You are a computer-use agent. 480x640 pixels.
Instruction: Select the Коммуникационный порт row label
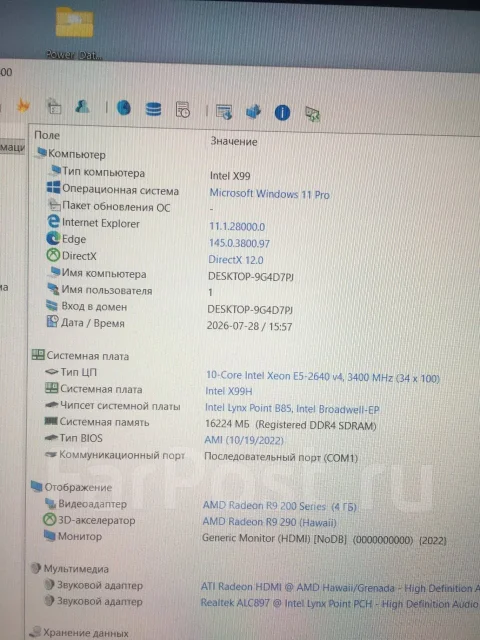click(122, 454)
